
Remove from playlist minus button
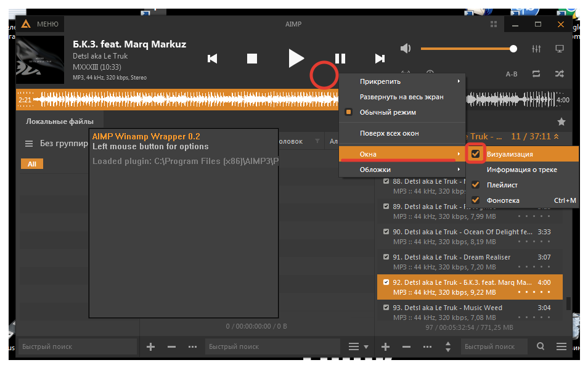coord(407,346)
